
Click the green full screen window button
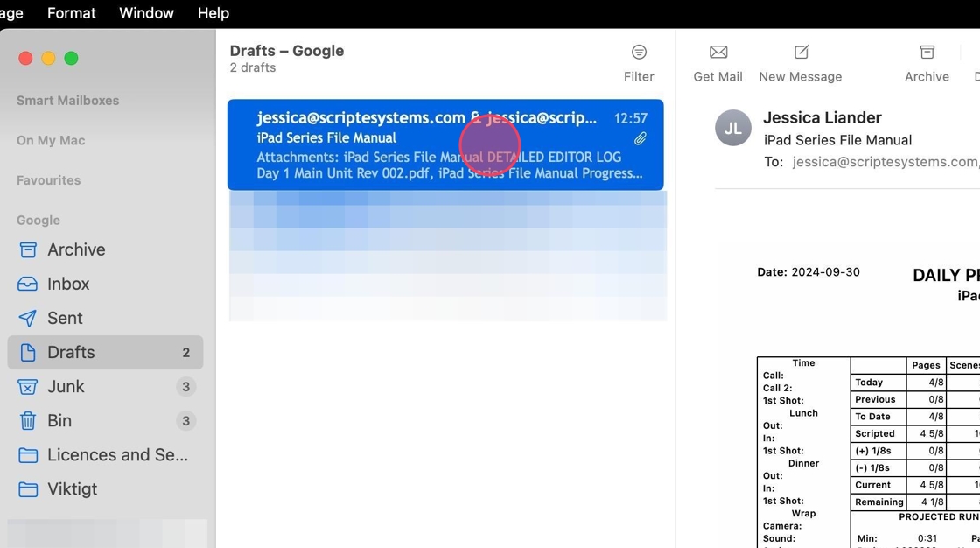pos(71,58)
